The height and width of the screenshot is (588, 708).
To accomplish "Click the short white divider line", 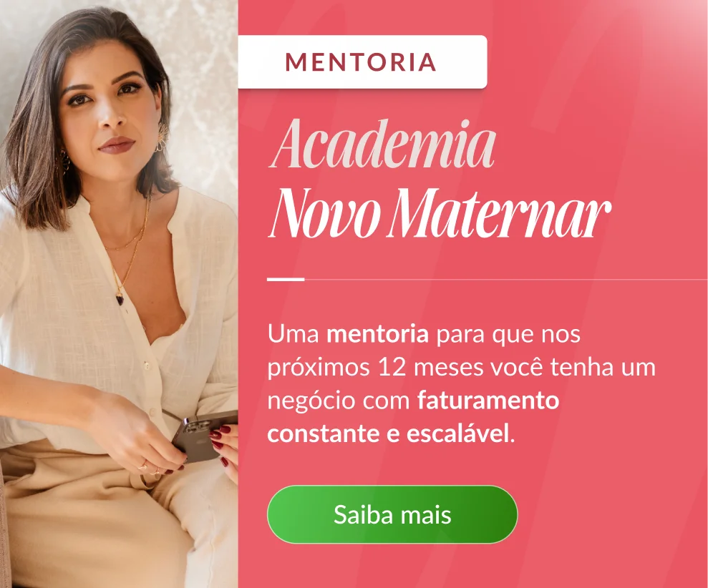I will [x=286, y=279].
